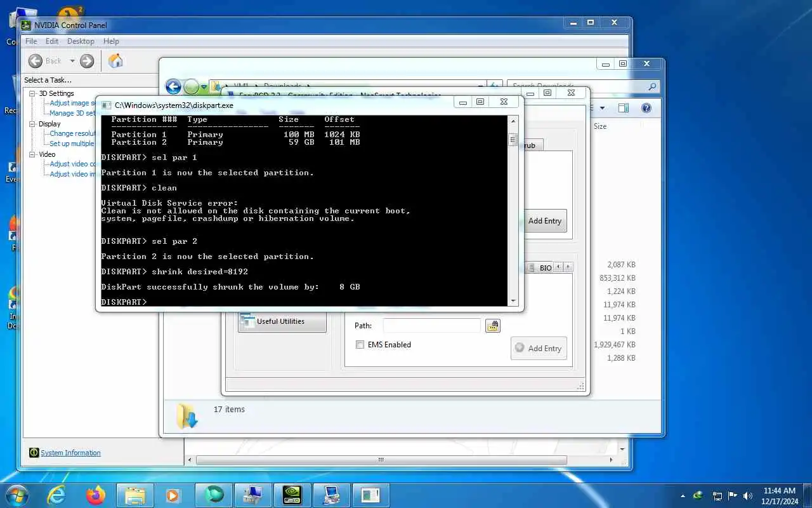The width and height of the screenshot is (812, 508).
Task: Click the 1,929,467 KB size entry
Action: click(x=615, y=345)
